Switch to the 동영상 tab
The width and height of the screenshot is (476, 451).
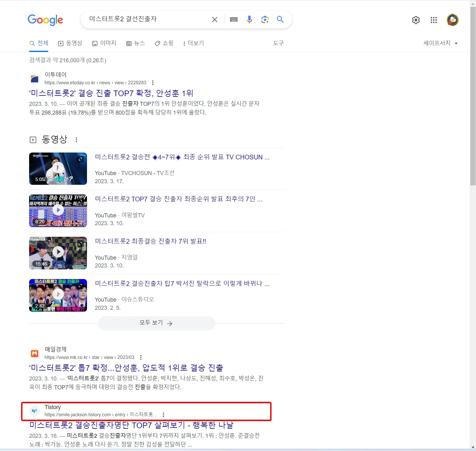pyautogui.click(x=70, y=43)
